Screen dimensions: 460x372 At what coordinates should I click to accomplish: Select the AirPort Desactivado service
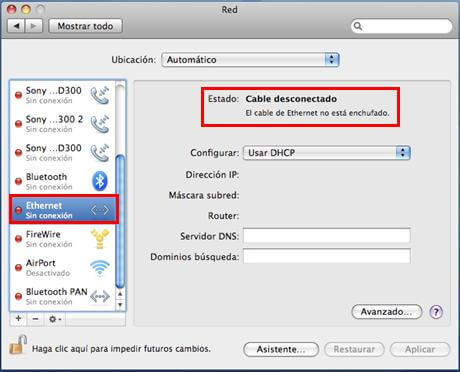point(63,268)
